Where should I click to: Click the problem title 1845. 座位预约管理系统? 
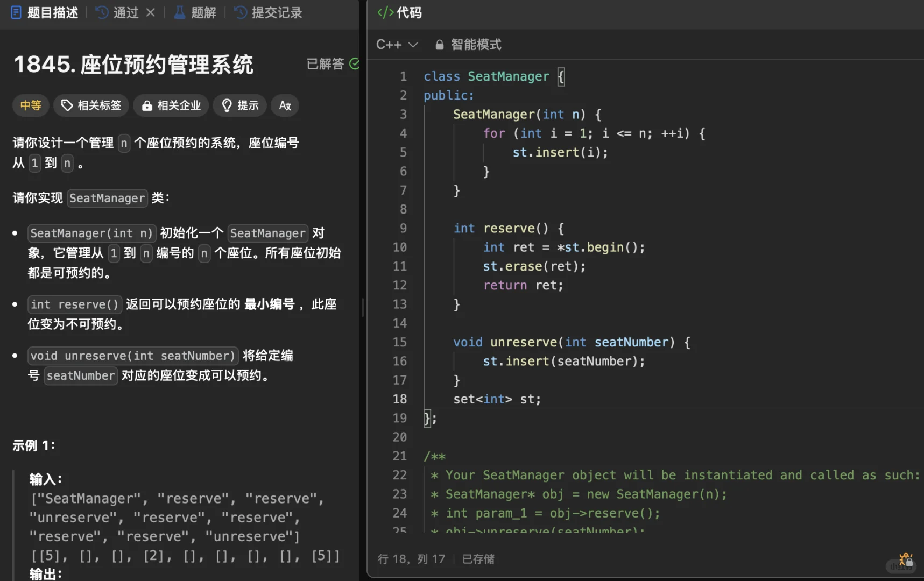pos(133,64)
